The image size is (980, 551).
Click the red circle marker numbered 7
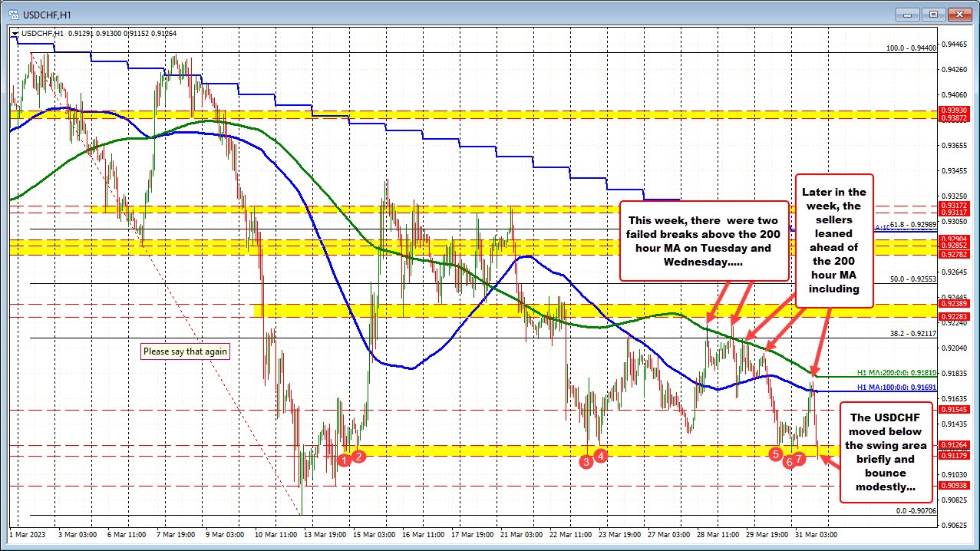point(800,458)
